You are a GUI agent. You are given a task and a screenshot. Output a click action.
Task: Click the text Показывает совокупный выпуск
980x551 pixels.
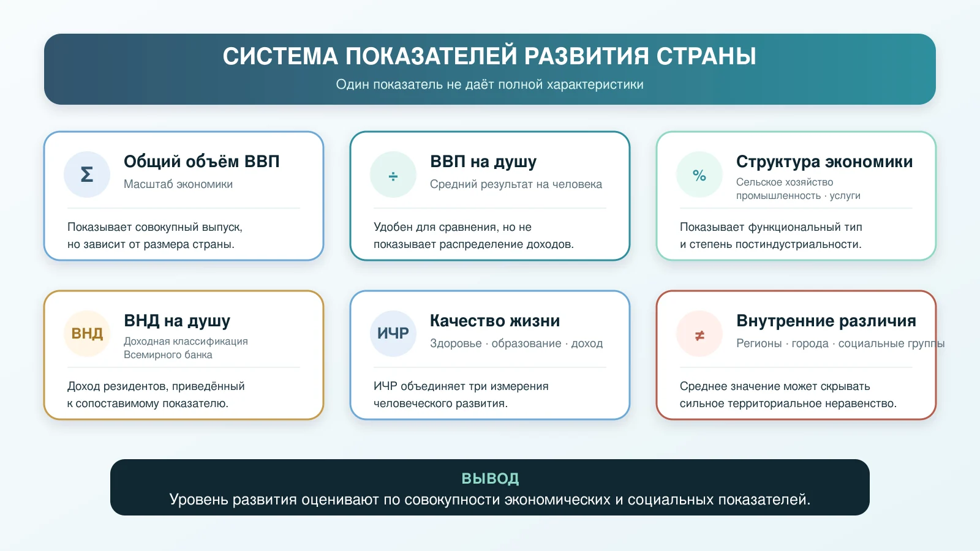coord(155,227)
